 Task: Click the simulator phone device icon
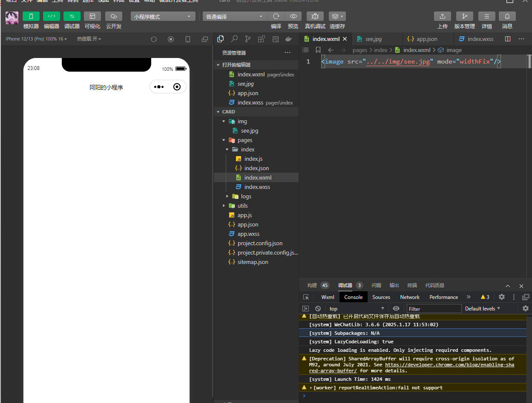click(x=188, y=39)
